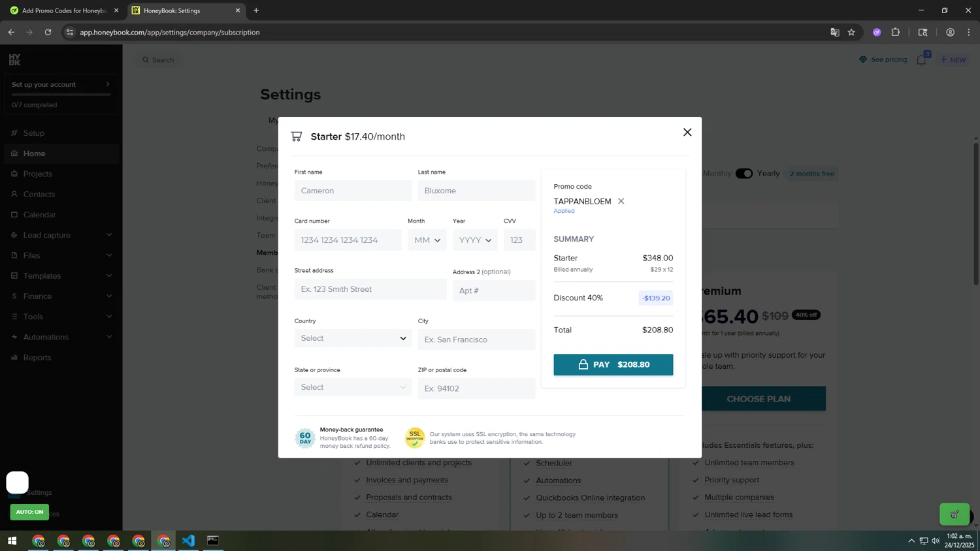Fill in the First name field
980x551 pixels.
pos(353,191)
